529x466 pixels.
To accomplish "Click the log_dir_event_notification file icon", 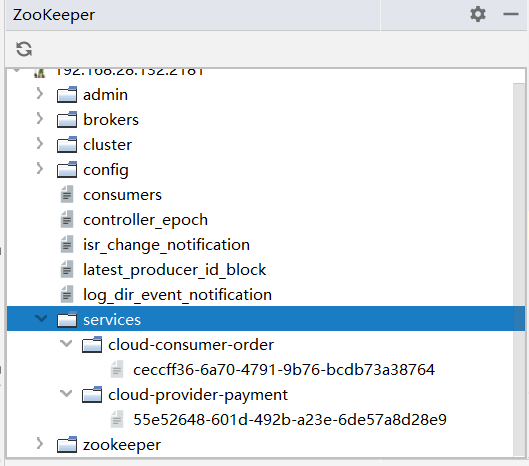I will tap(67, 294).
